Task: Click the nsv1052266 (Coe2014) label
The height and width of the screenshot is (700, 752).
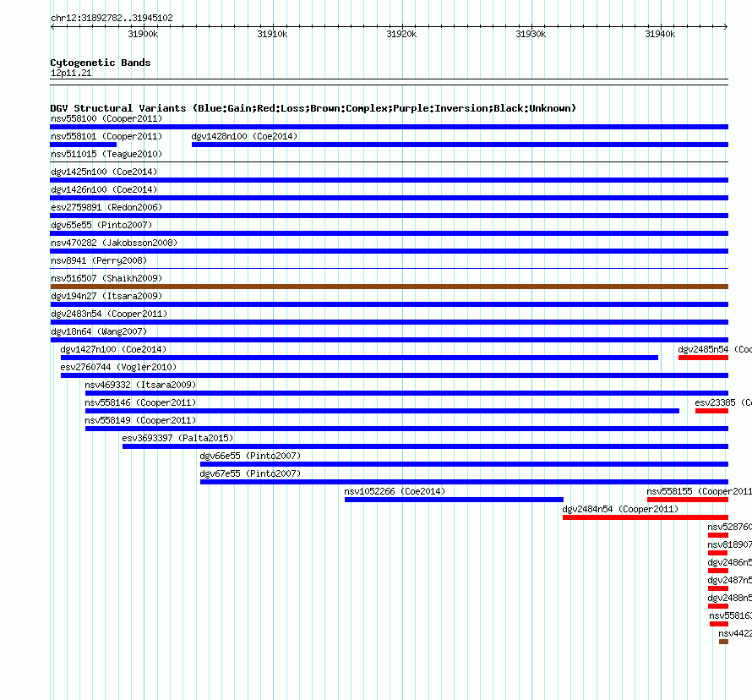Action: [x=395, y=491]
